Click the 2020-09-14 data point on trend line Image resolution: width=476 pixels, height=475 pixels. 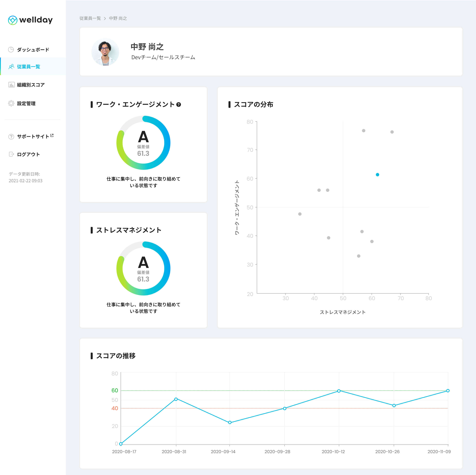coord(230,422)
